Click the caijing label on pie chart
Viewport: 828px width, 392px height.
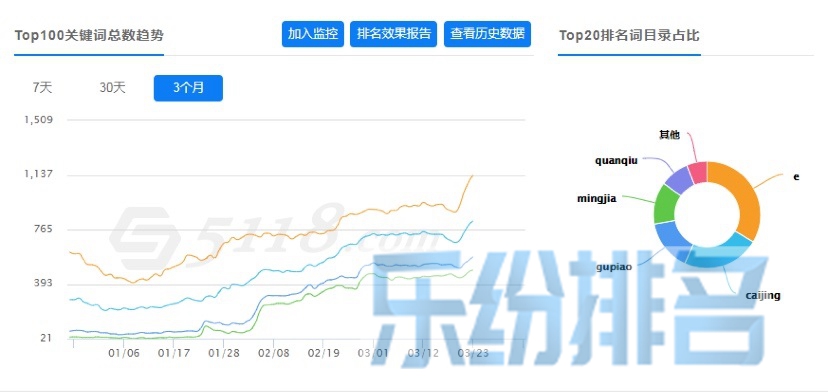click(x=763, y=296)
